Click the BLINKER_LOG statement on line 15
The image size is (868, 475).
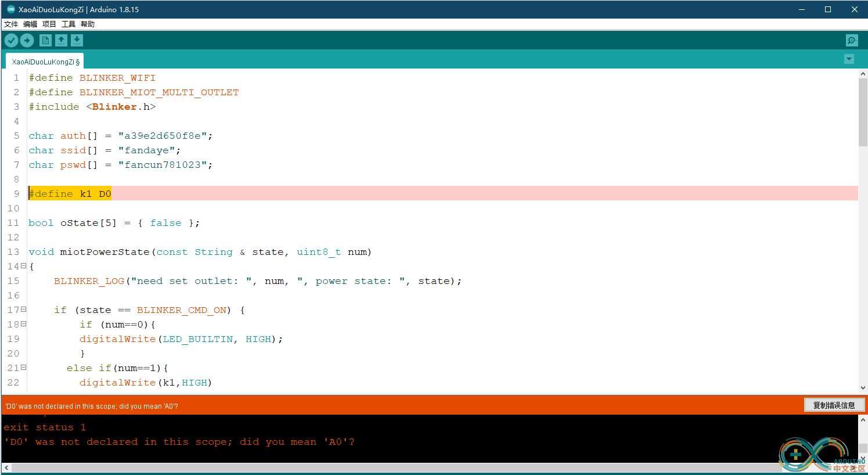click(x=258, y=281)
